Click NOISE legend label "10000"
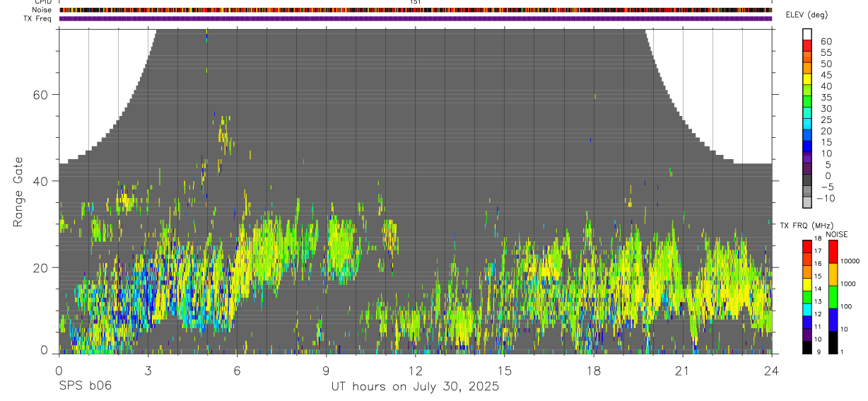The height and width of the screenshot is (401, 868). (850, 261)
